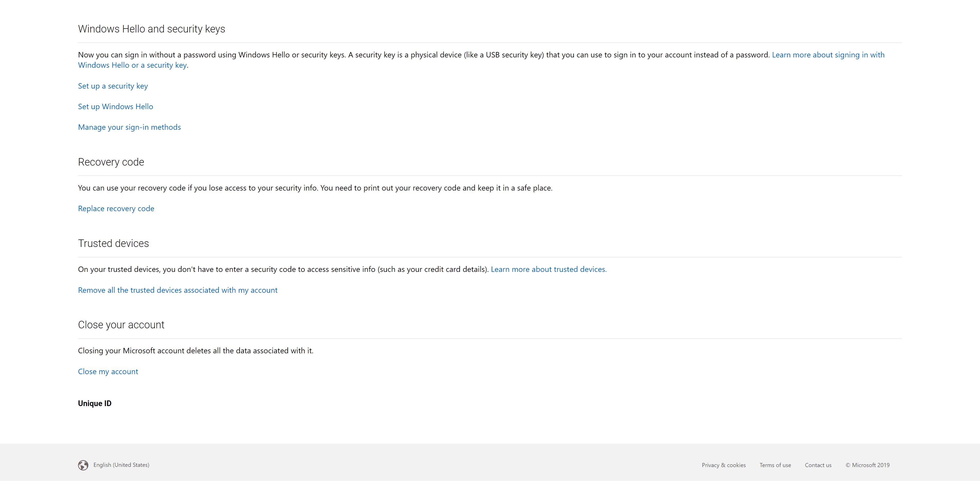
Task: Select Replace recovery code link
Action: coord(116,209)
